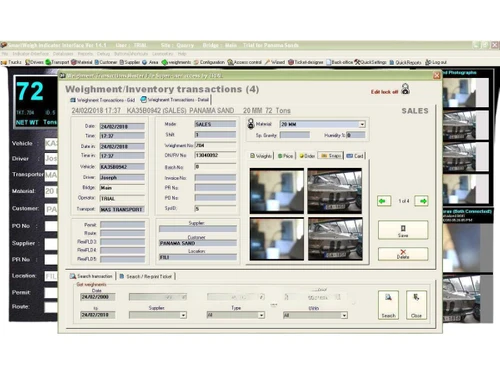The image size is (500, 375).
Task: Go to next record with green right arrow
Action: (x=421, y=201)
